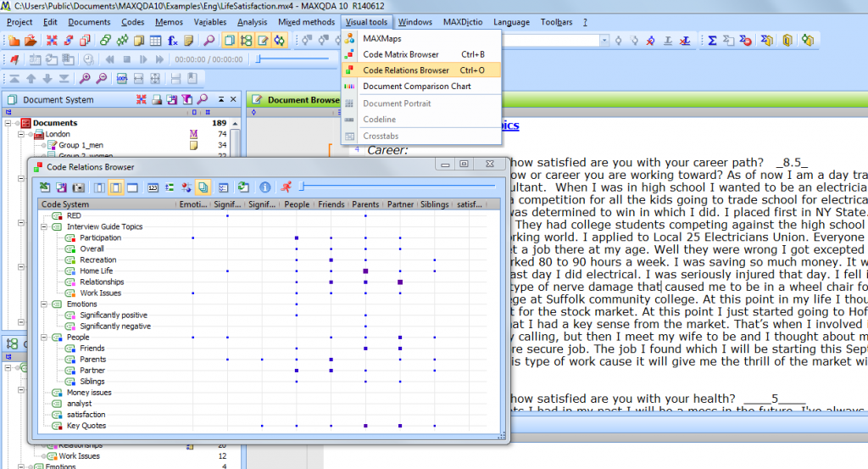Click the Parents column header
The width and height of the screenshot is (868, 469).
click(365, 204)
